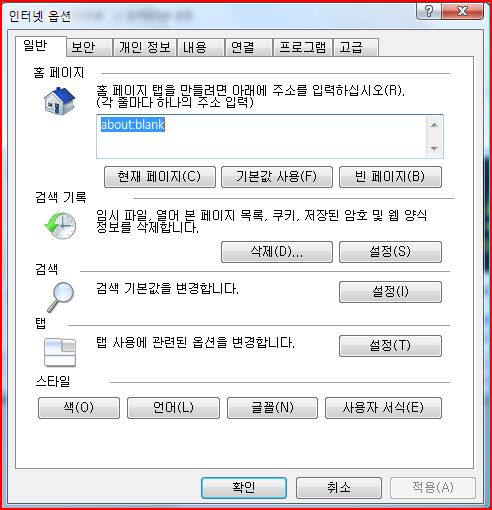This screenshot has height=510, width=492.
Task: Click the question mark help button
Action: 429,12
